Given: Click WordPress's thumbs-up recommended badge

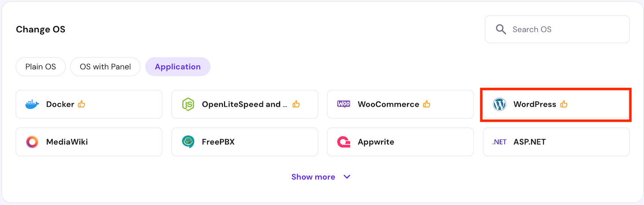Looking at the screenshot, I should tap(564, 104).
